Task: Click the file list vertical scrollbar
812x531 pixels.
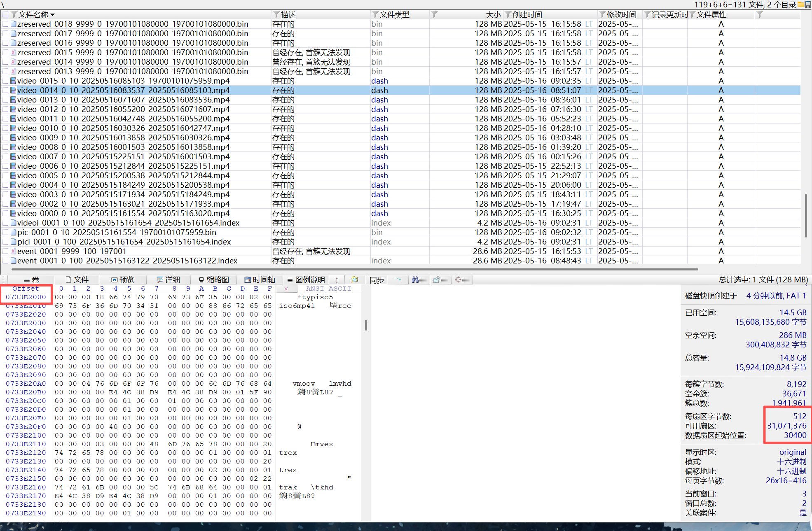Action: point(806,215)
